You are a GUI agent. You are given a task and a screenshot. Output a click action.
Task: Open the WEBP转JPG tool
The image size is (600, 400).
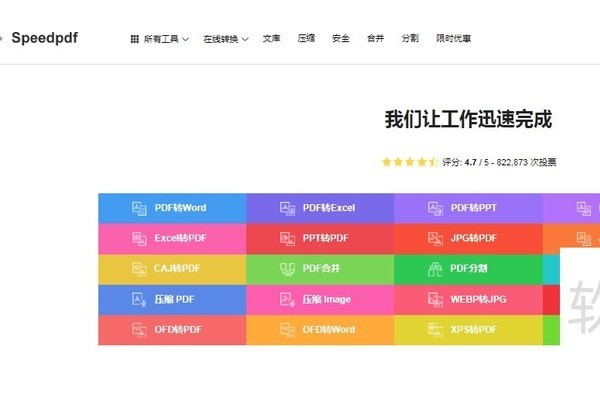pyautogui.click(x=468, y=300)
